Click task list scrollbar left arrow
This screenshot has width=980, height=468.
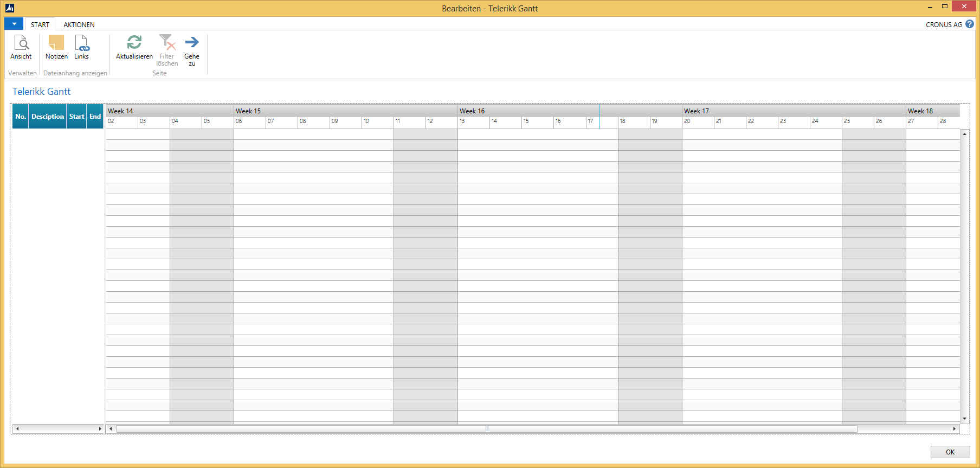pos(17,429)
